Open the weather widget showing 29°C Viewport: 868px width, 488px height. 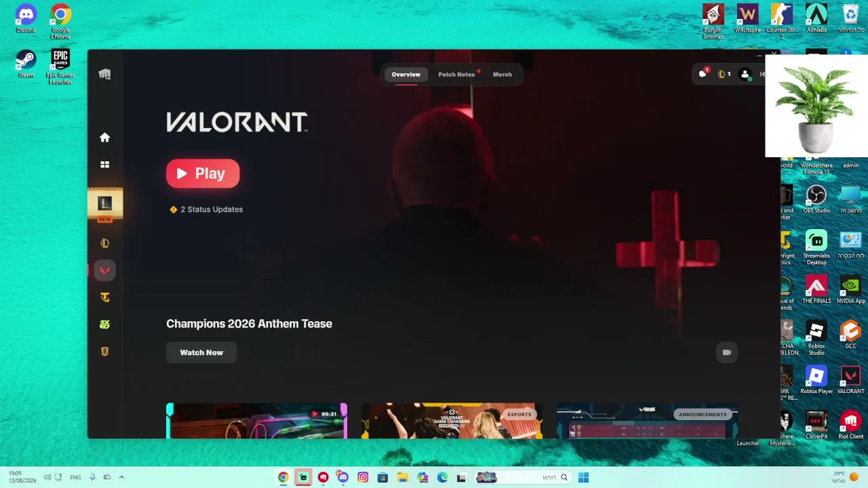(x=845, y=477)
